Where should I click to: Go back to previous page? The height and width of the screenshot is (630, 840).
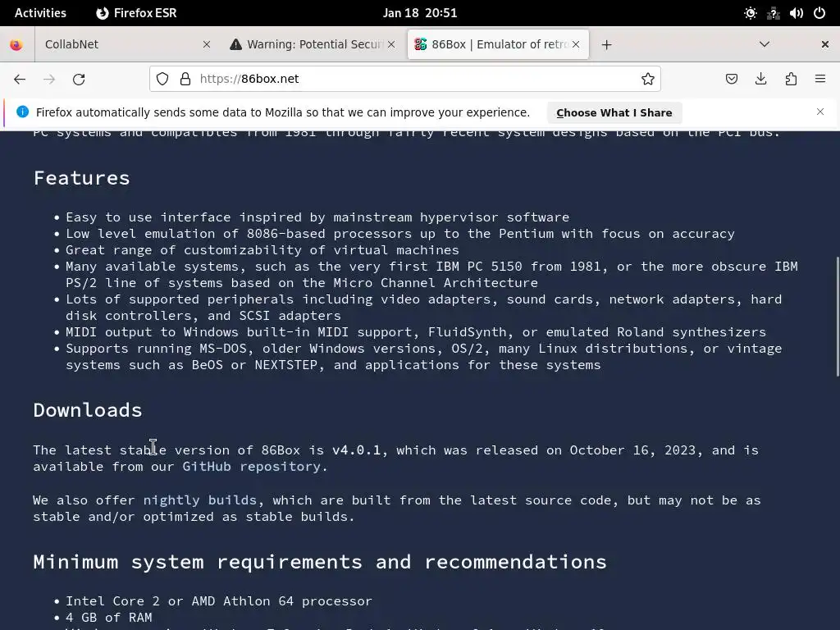coord(20,80)
